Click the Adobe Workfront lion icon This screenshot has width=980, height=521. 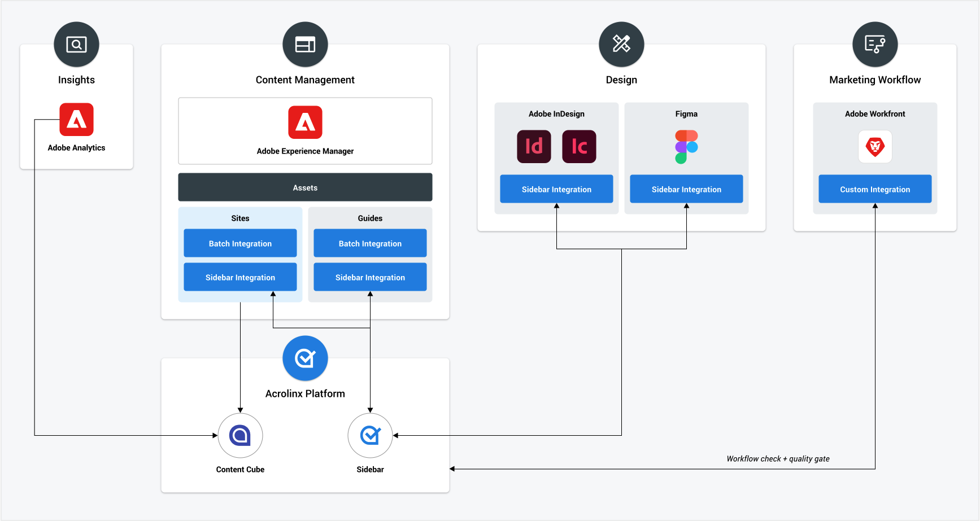click(875, 147)
